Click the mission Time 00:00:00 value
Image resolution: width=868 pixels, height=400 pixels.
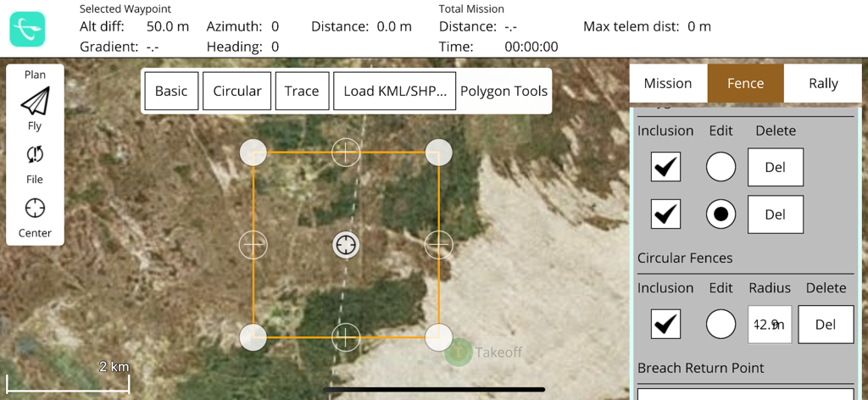[531, 47]
